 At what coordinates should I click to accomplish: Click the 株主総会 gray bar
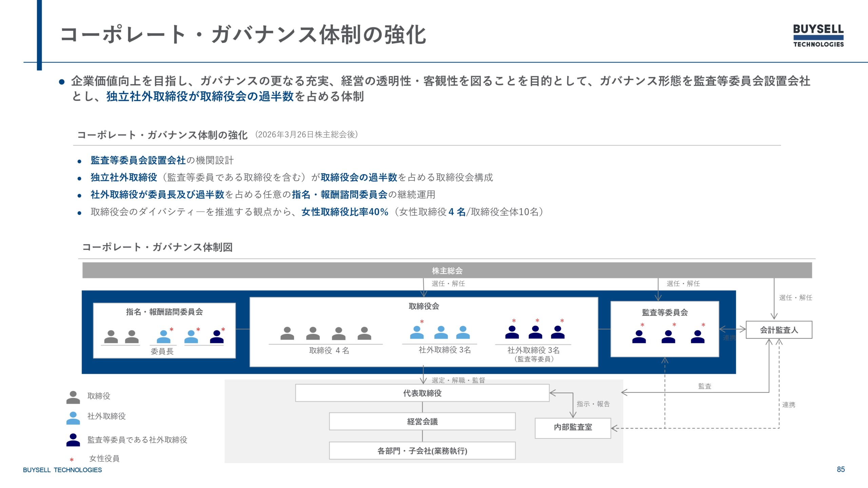[447, 270]
